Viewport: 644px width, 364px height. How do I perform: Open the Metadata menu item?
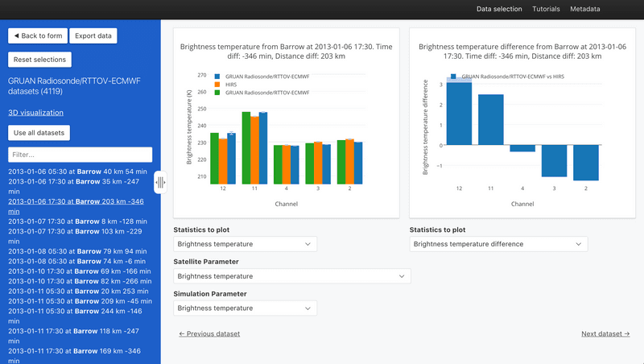[585, 9]
